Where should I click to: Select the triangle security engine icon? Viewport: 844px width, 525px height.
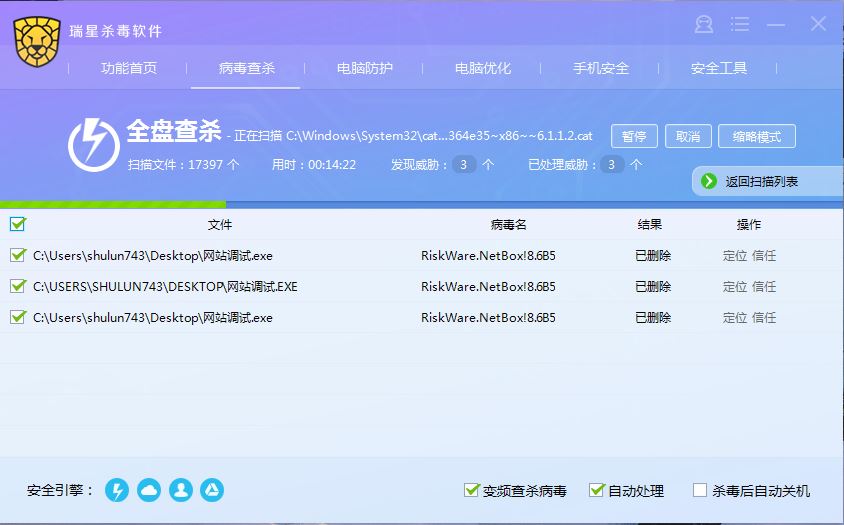[212, 490]
